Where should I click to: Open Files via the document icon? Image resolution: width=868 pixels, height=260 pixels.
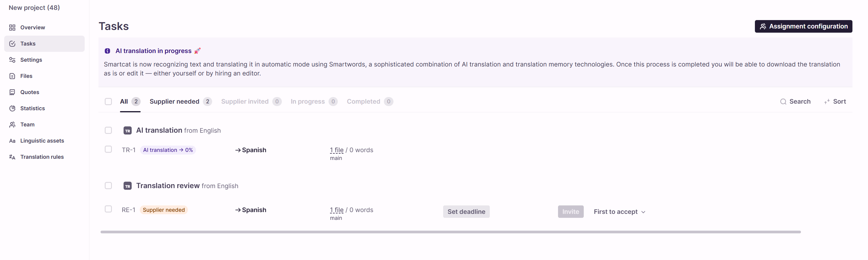[12, 76]
